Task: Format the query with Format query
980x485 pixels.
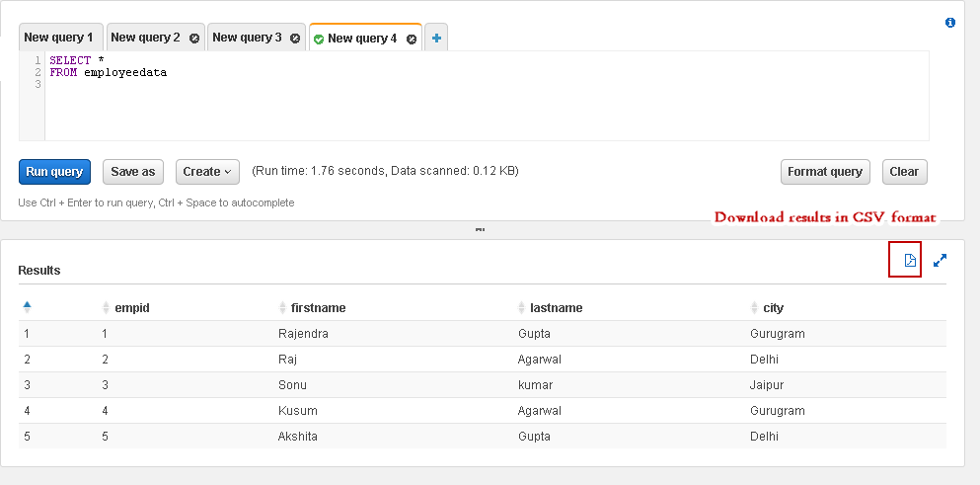Action: [825, 172]
